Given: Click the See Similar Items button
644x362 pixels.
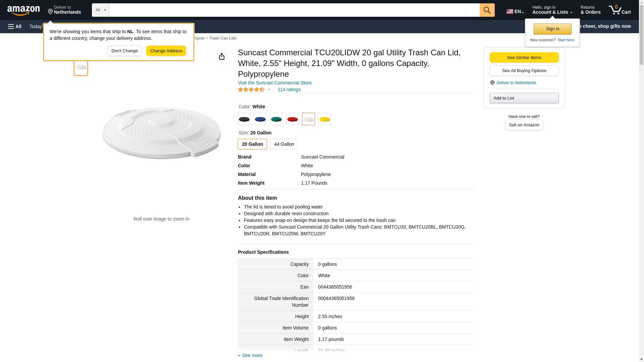Looking at the screenshot, I should coord(524,57).
